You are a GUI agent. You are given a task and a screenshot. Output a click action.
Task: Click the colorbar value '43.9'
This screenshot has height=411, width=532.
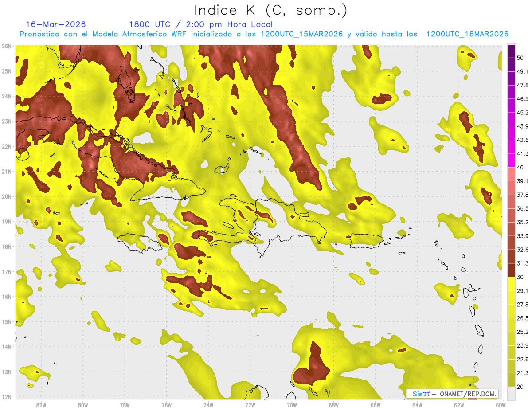pyautogui.click(x=522, y=126)
